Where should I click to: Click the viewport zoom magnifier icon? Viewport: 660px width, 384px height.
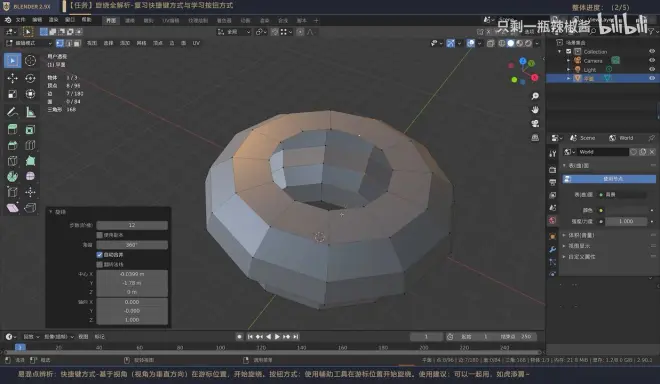coord(535,96)
